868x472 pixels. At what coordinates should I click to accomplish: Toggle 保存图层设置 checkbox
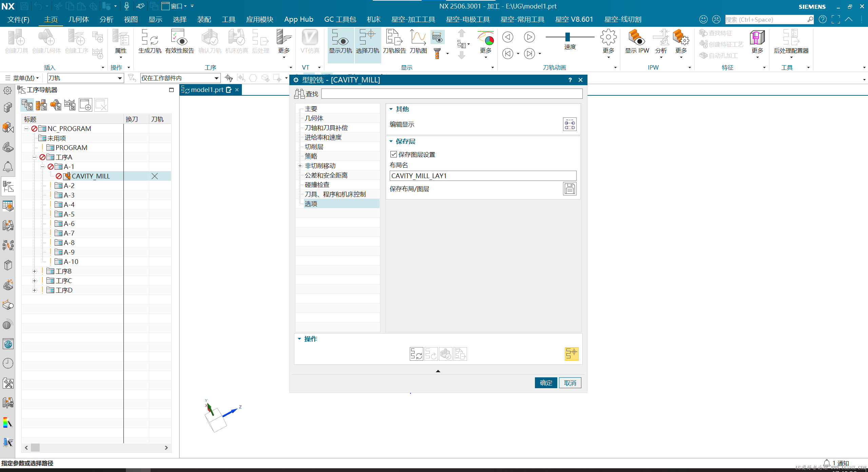coord(393,154)
